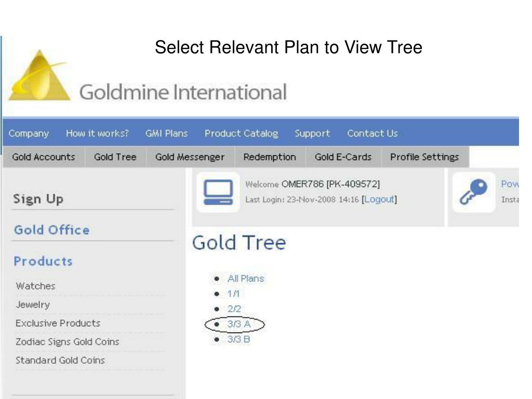532x399 pixels.
Task: Open the Contact Us menu item
Action: pyautogui.click(x=372, y=133)
